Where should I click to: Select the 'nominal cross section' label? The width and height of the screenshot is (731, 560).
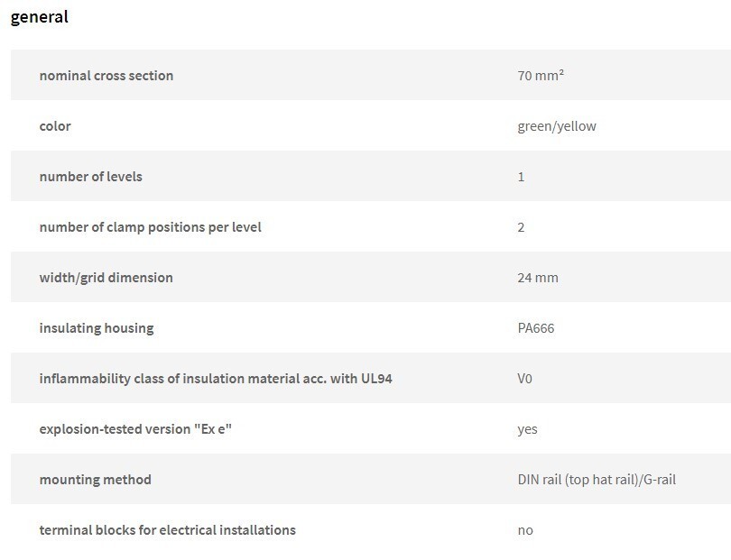(106, 76)
